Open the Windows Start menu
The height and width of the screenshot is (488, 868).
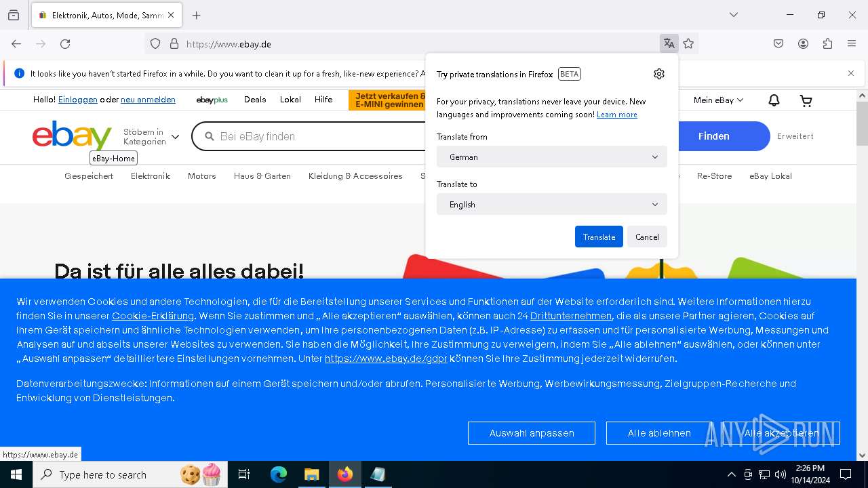click(x=16, y=474)
